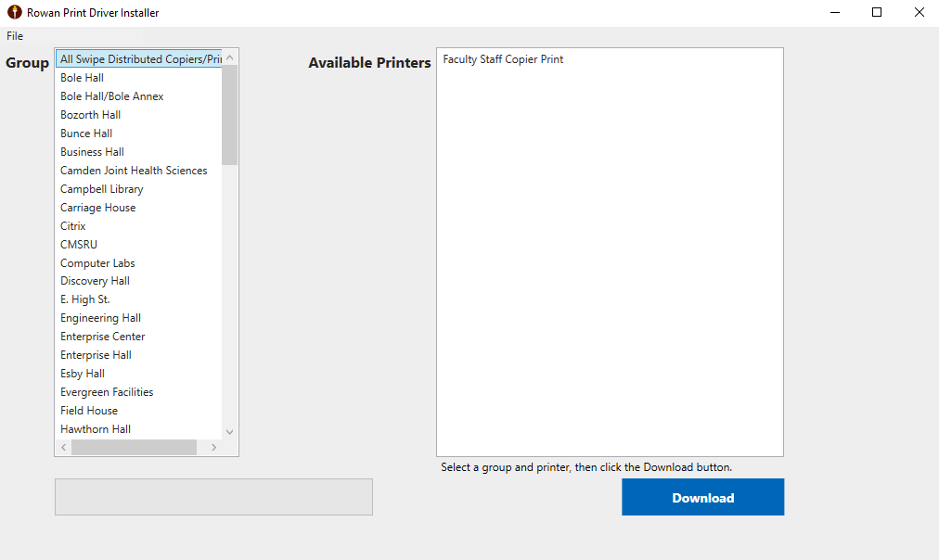
Task: Click the group list scroll down arrow
Action: (230, 431)
